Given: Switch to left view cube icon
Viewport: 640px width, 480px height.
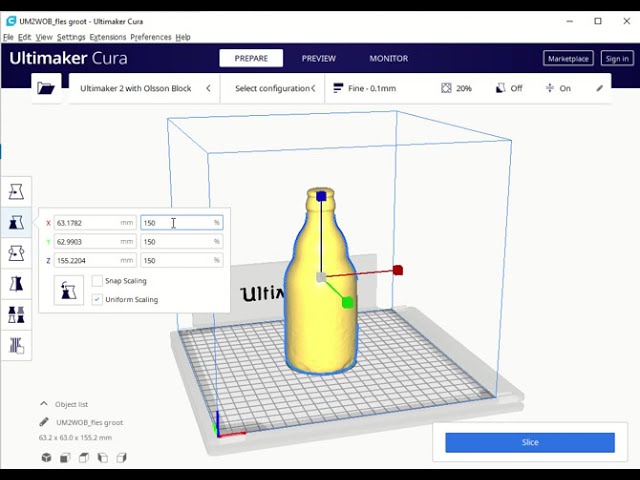Looking at the screenshot, I should (102, 458).
